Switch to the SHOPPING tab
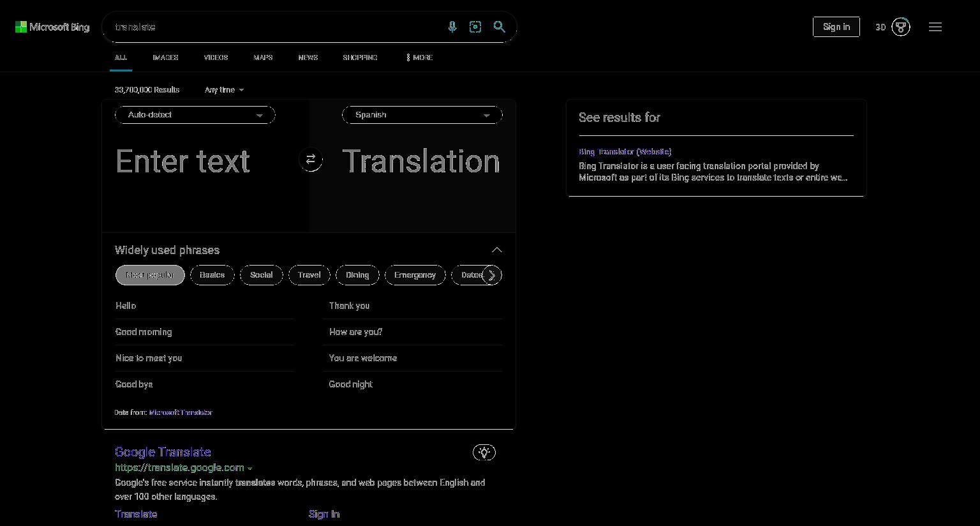The height and width of the screenshot is (526, 980). tap(360, 57)
